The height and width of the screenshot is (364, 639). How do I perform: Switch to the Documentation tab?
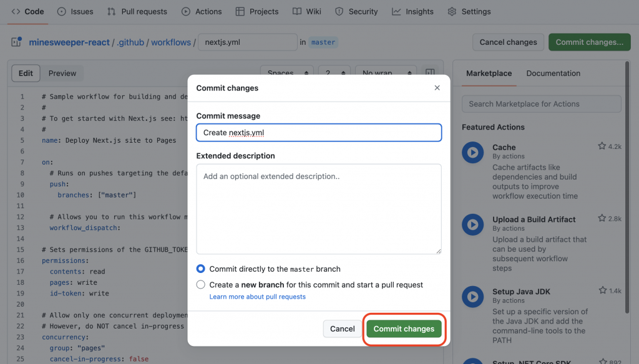pyautogui.click(x=553, y=73)
